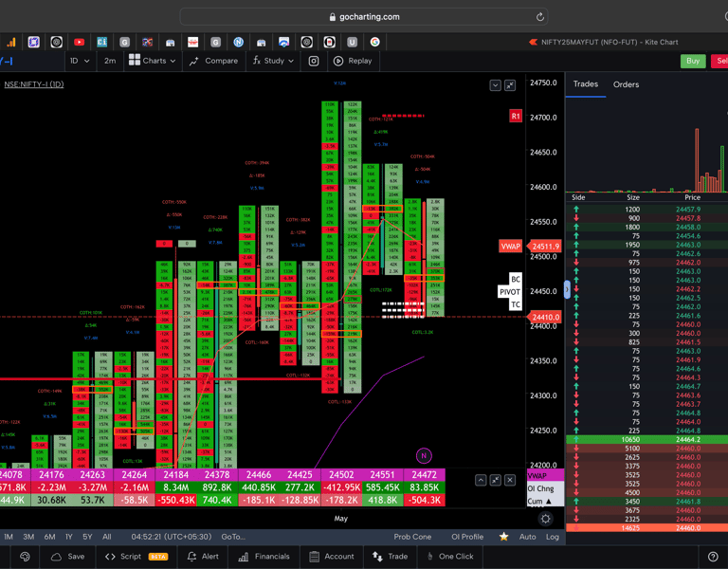728x569 pixels.
Task: Open the teal Ci bookmark icon
Action: (x=101, y=43)
